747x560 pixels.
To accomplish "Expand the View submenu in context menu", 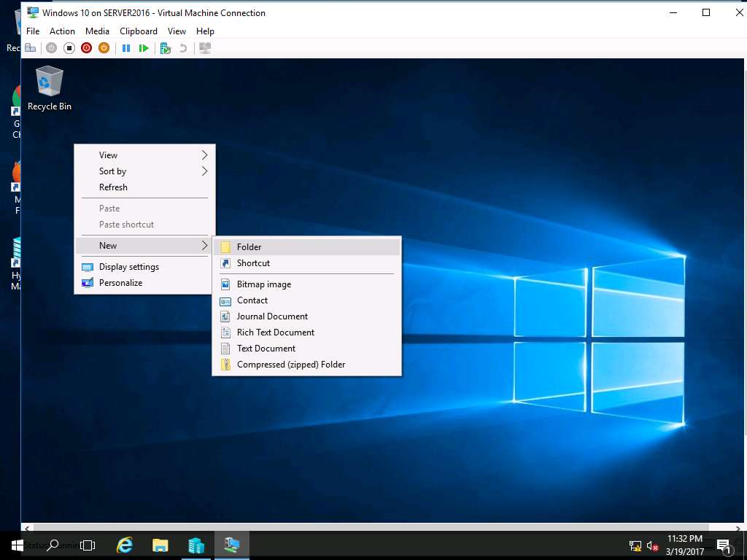I will (x=145, y=155).
